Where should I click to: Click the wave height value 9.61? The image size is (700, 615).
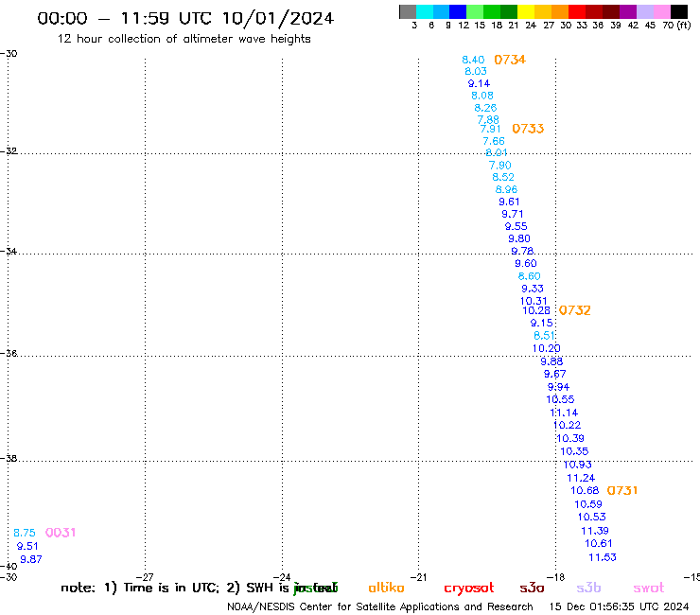[509, 202]
